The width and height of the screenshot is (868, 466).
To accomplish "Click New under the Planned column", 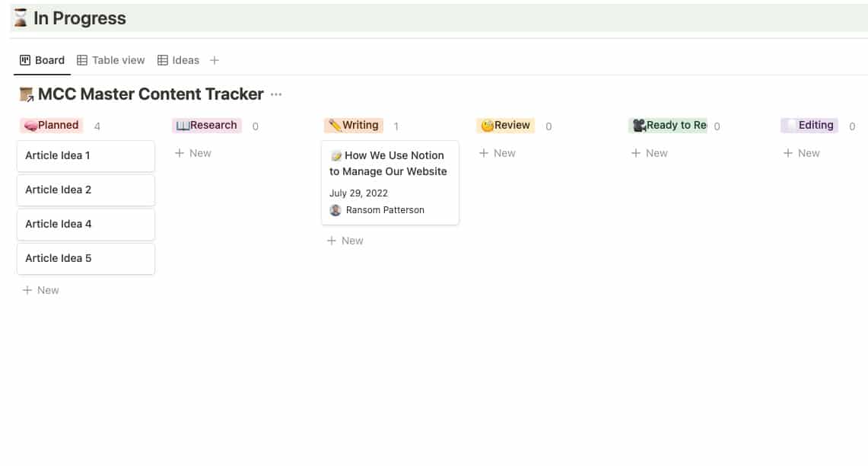I will pyautogui.click(x=42, y=289).
